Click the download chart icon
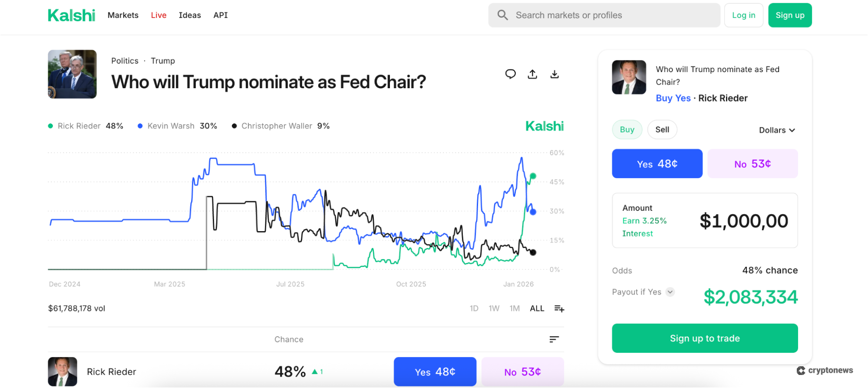The height and width of the screenshot is (388, 868). (x=554, y=74)
